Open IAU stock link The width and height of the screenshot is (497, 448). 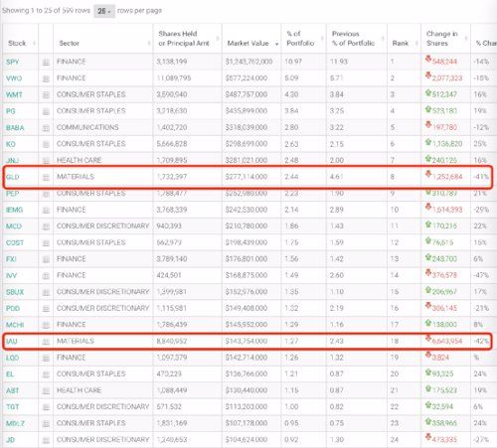pyautogui.click(x=11, y=342)
